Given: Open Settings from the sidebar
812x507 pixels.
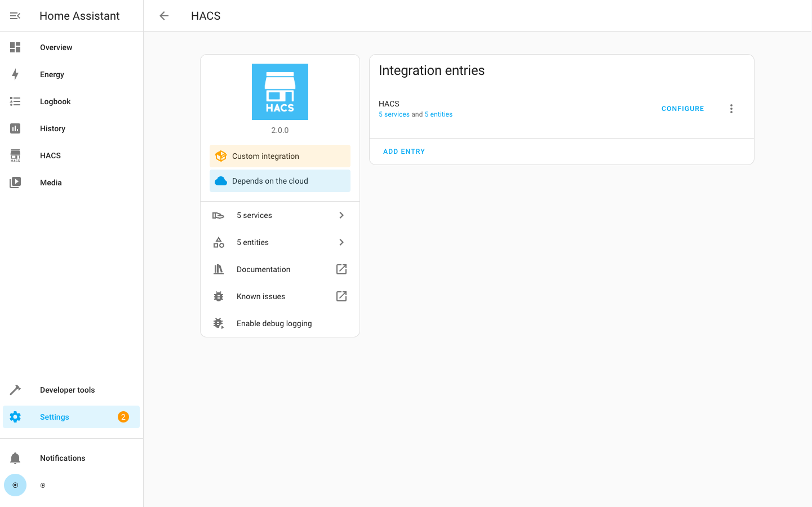Looking at the screenshot, I should click(x=54, y=417).
